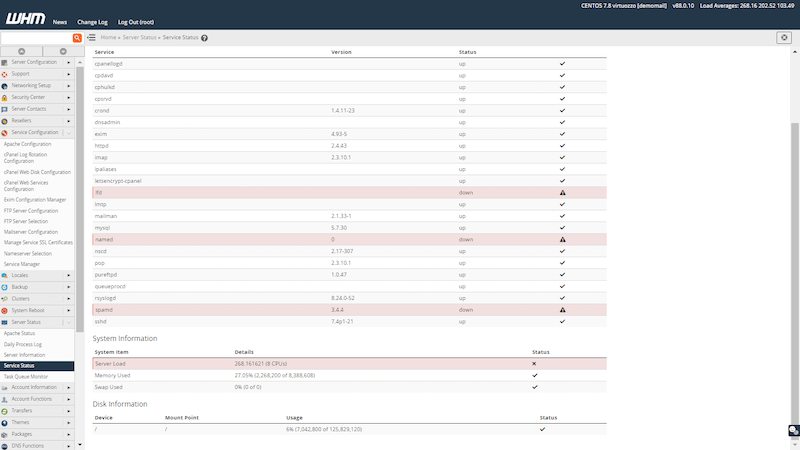Expand the Support section arrow
Image resolution: width=800 pixels, height=450 pixels.
pyautogui.click(x=68, y=74)
